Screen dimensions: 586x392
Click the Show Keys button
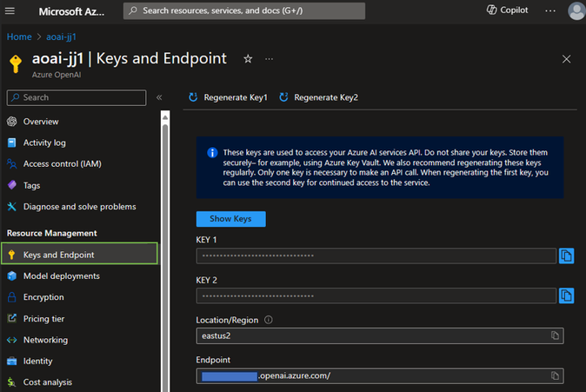point(231,219)
